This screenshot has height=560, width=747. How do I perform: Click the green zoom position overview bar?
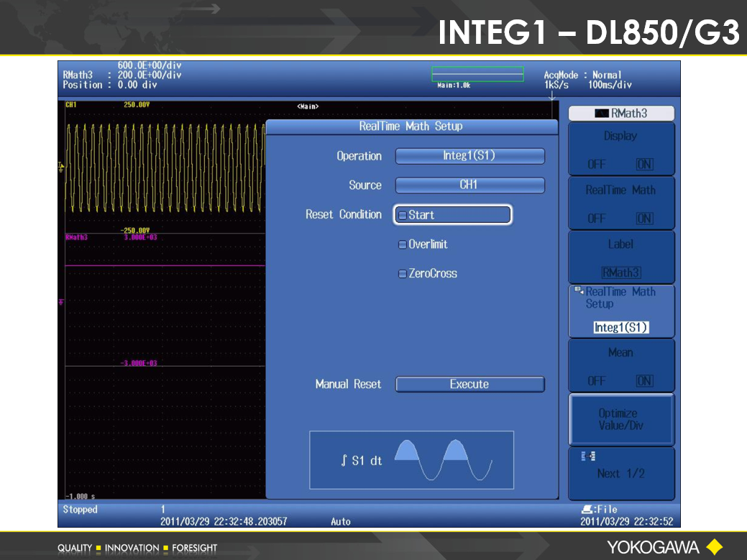(477, 74)
